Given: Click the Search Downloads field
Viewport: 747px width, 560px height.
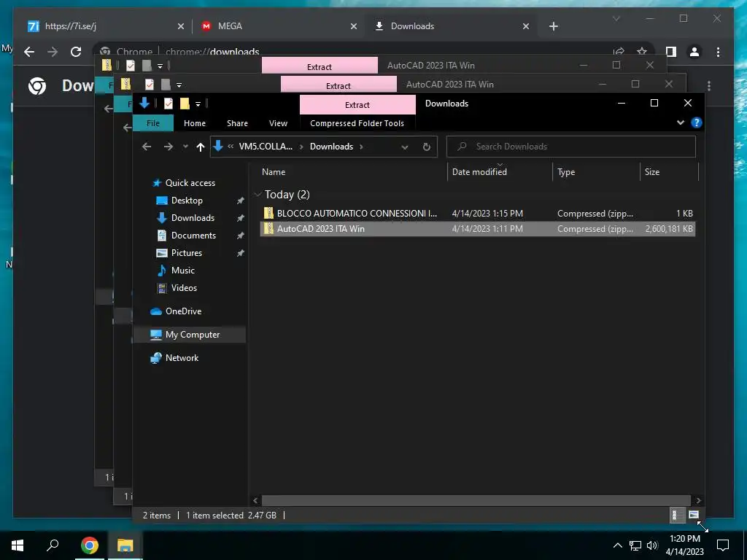Looking at the screenshot, I should (x=570, y=147).
